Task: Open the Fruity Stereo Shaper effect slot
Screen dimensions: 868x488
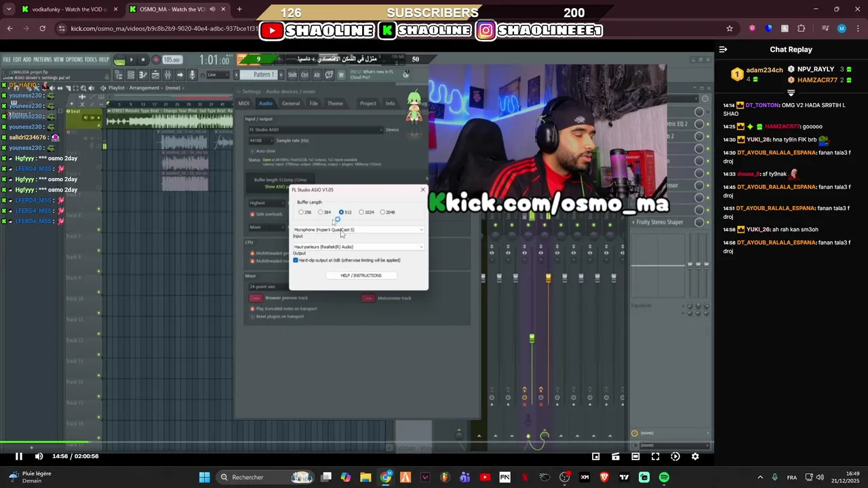Action: pos(659,222)
